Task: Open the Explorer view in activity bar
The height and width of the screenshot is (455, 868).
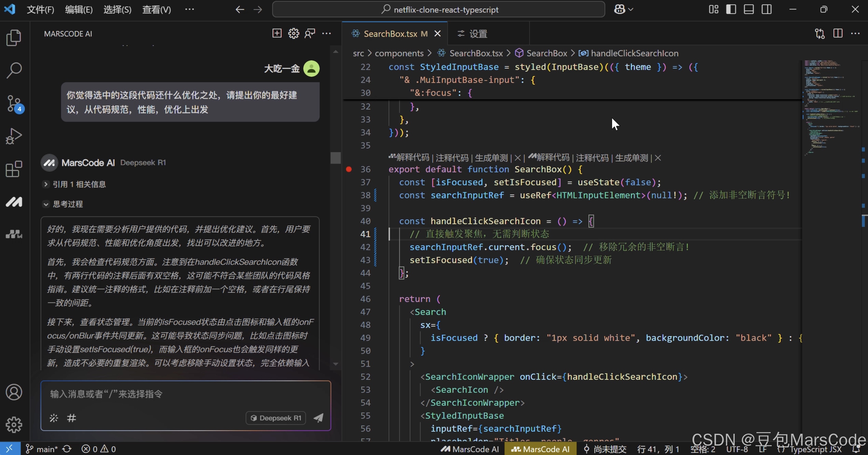Action: tap(14, 37)
